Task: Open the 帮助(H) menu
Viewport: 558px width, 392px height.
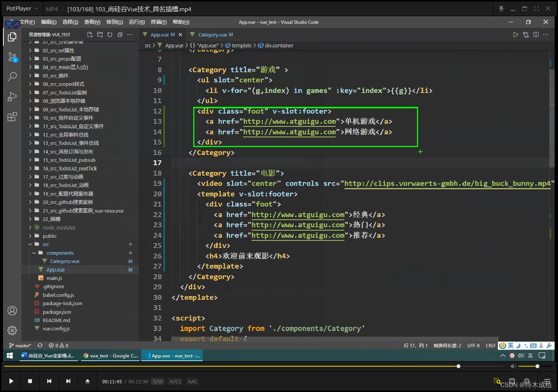Action: tap(181, 22)
